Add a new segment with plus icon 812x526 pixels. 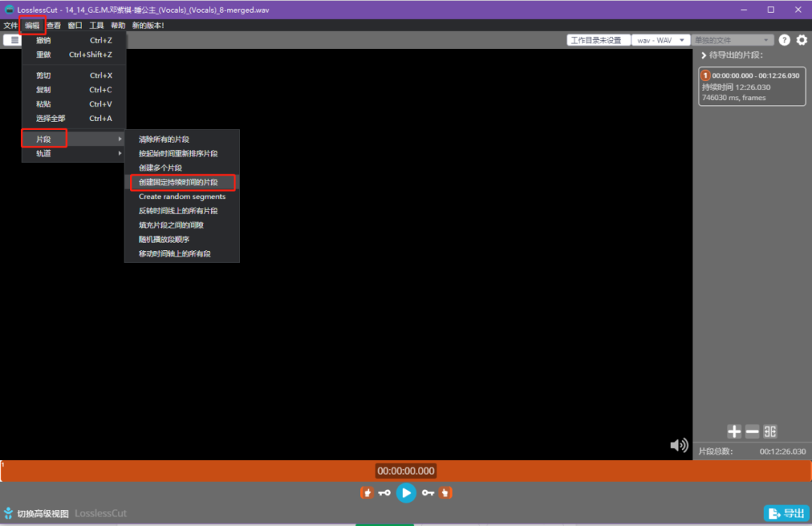point(734,431)
